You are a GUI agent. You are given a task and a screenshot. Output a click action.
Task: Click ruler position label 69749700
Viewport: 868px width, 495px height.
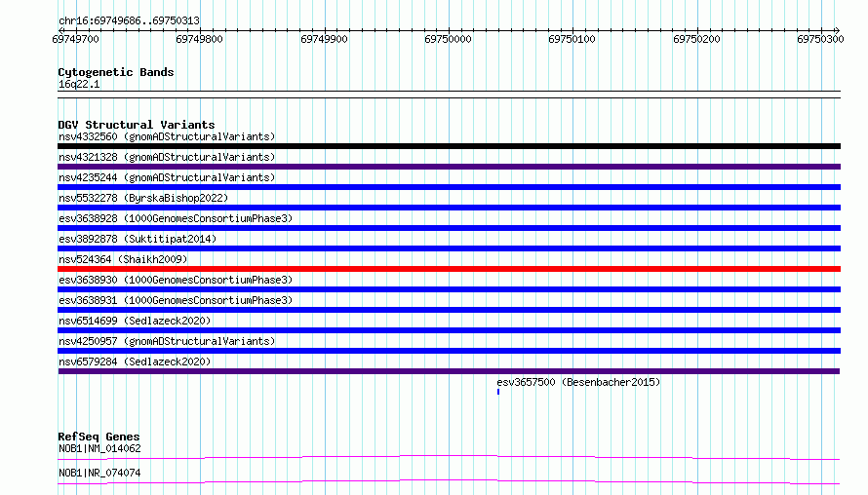(x=75, y=39)
